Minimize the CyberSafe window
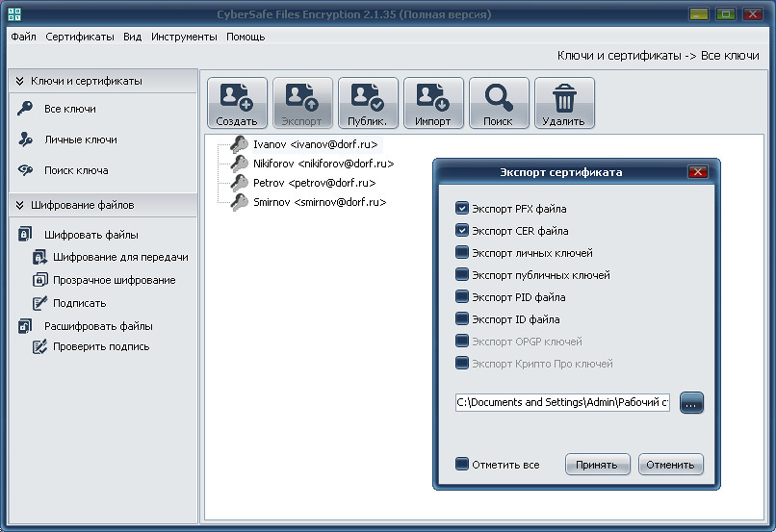The image size is (776, 532). coord(699,13)
